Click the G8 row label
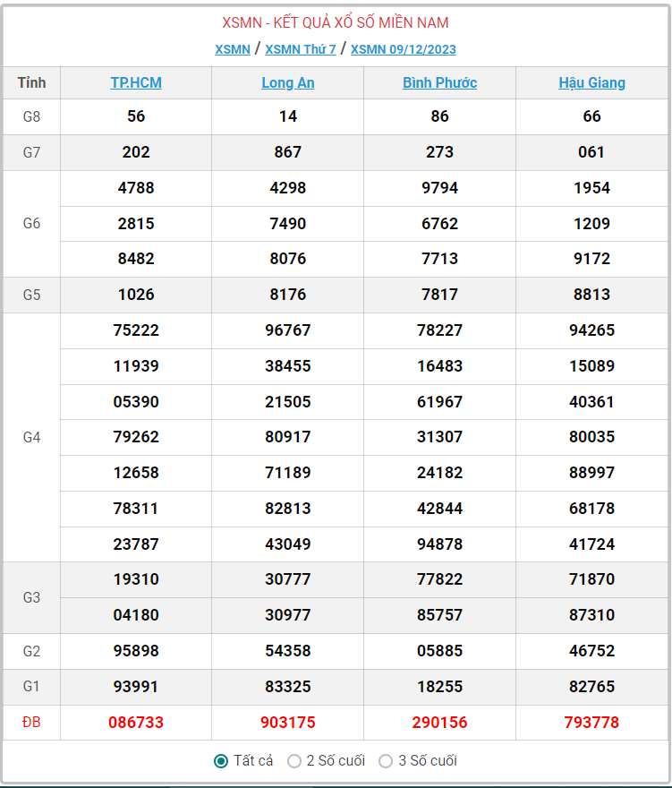Image resolution: width=672 pixels, height=788 pixels. [31, 116]
